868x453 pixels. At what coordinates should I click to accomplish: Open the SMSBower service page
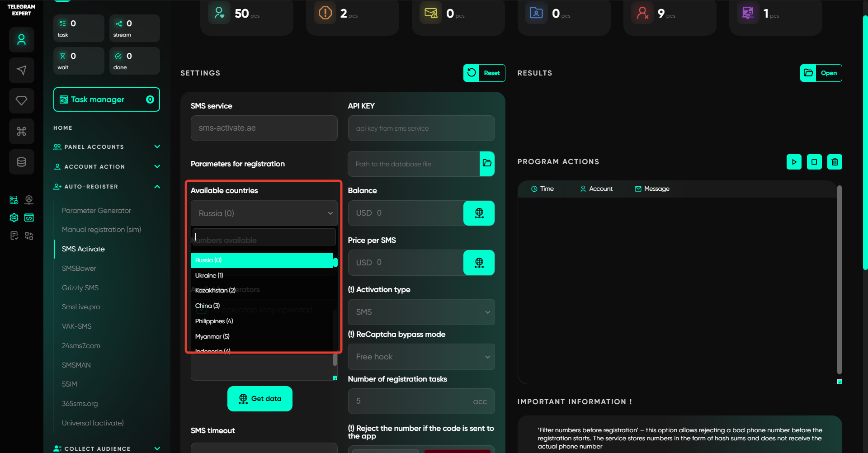(x=79, y=269)
